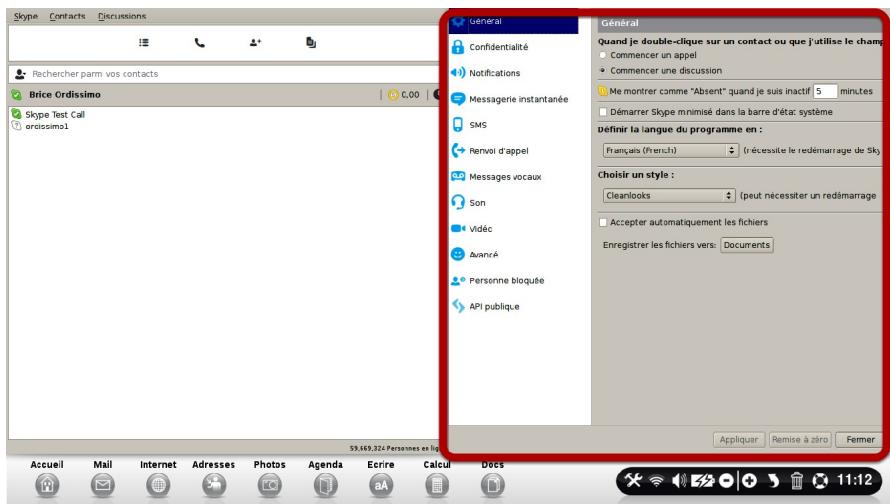Enable 'Démarrer Skype minimisé' checkbox
The height and width of the screenshot is (504, 890).
pos(603,112)
